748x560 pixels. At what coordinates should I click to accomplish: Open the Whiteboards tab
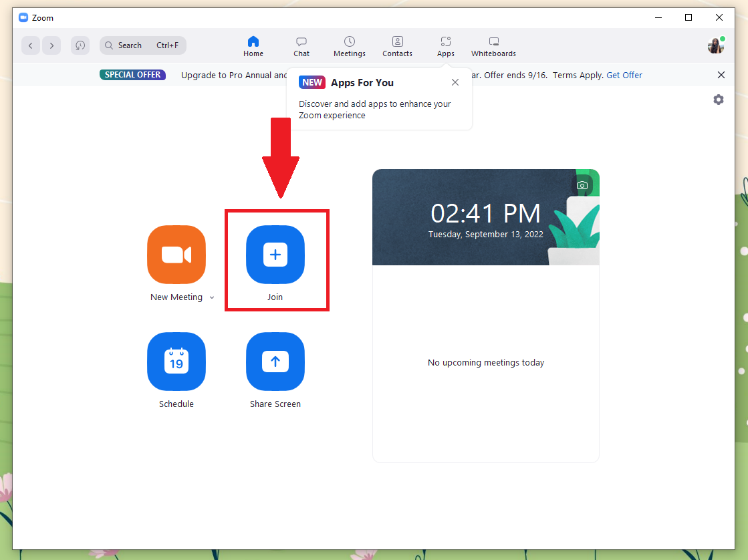click(493, 46)
